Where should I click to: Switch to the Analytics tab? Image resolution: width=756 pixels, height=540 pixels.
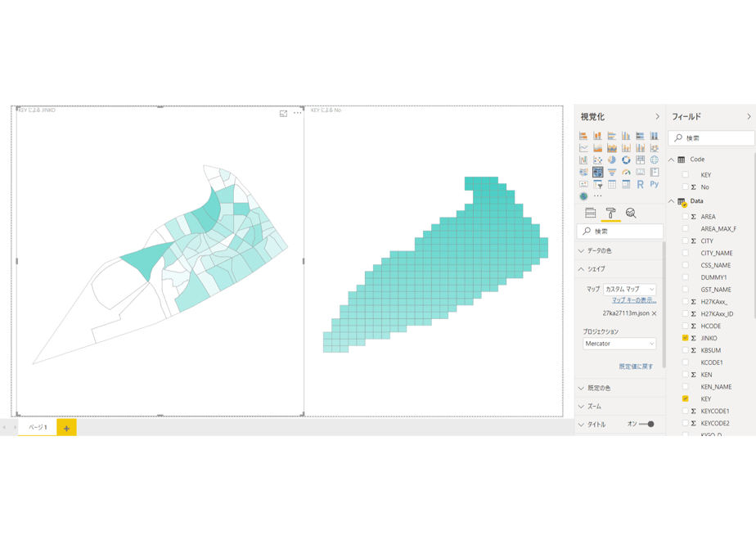tap(631, 213)
